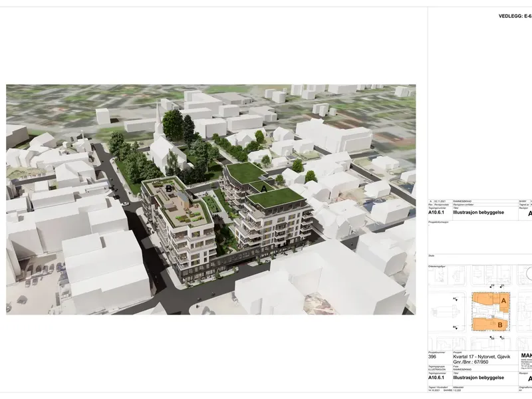
Task: Click bottom drawing number A10.6.1
Action: pyautogui.click(x=436, y=378)
